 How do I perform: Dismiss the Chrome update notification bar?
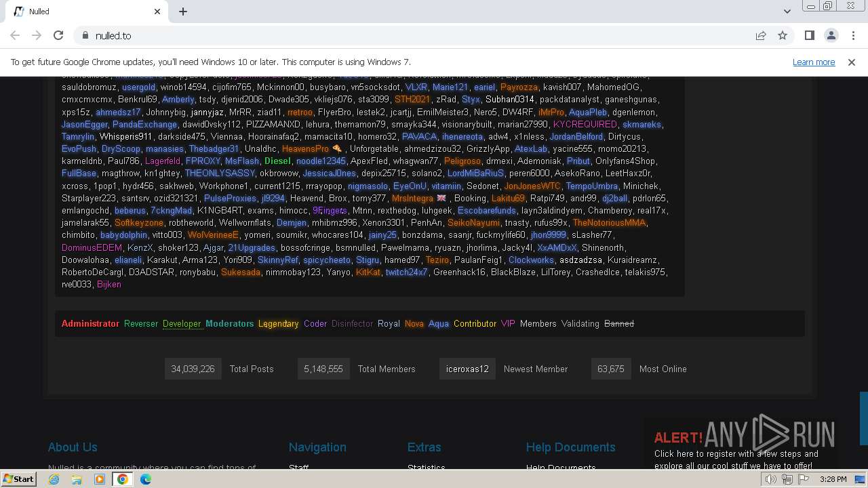point(852,62)
